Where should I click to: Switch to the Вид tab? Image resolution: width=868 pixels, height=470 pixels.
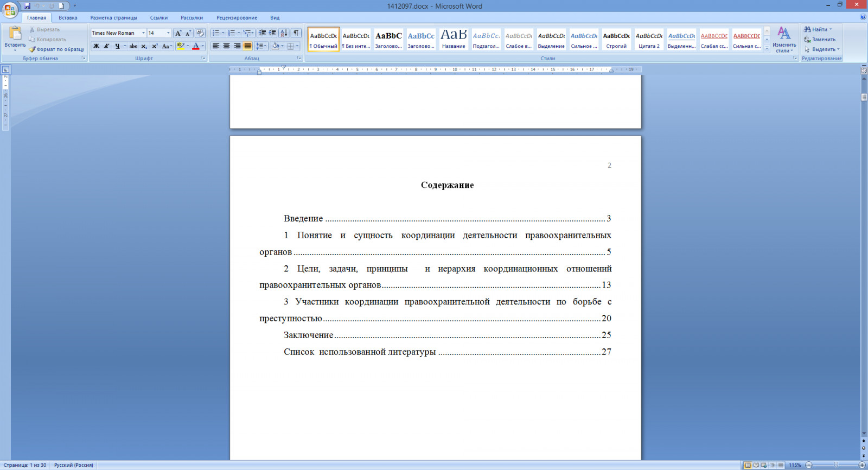[x=275, y=18]
